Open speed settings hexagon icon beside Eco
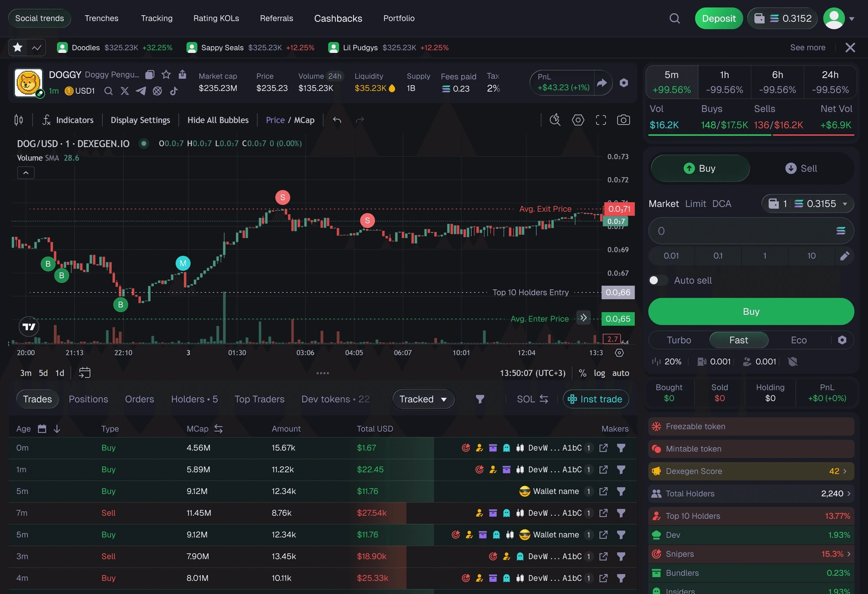 click(842, 340)
